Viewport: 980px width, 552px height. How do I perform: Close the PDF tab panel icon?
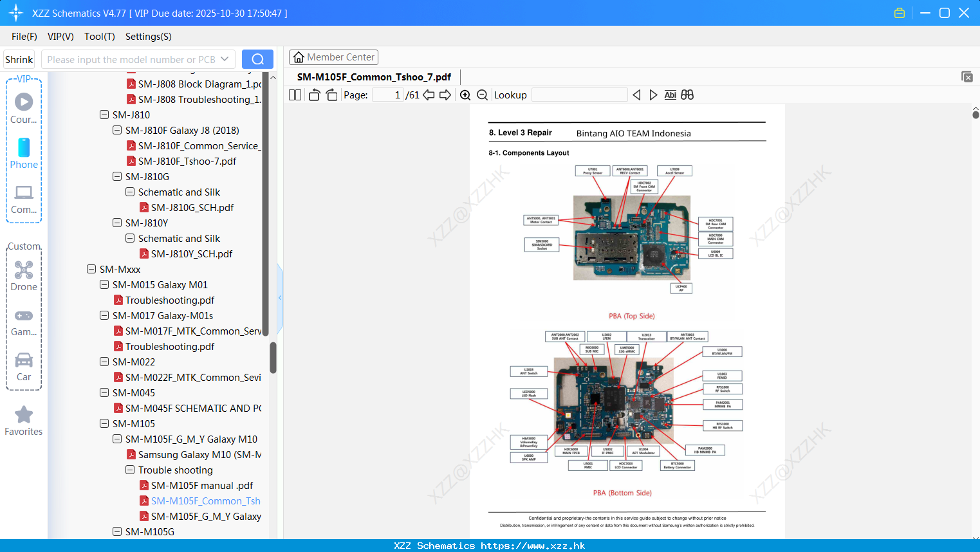(x=967, y=77)
